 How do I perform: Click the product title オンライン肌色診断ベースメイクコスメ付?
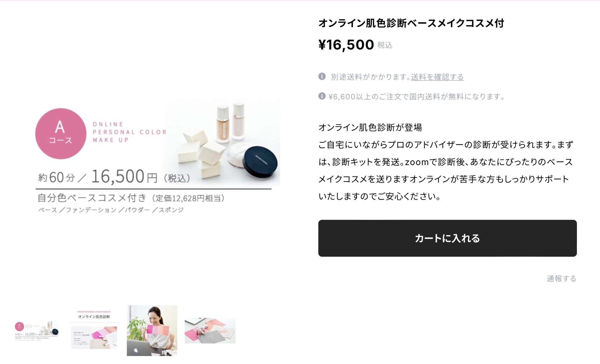[411, 23]
